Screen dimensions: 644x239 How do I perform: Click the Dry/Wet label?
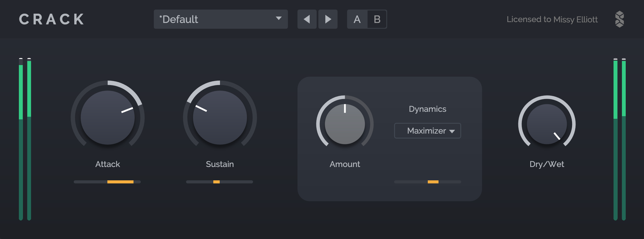[547, 164]
